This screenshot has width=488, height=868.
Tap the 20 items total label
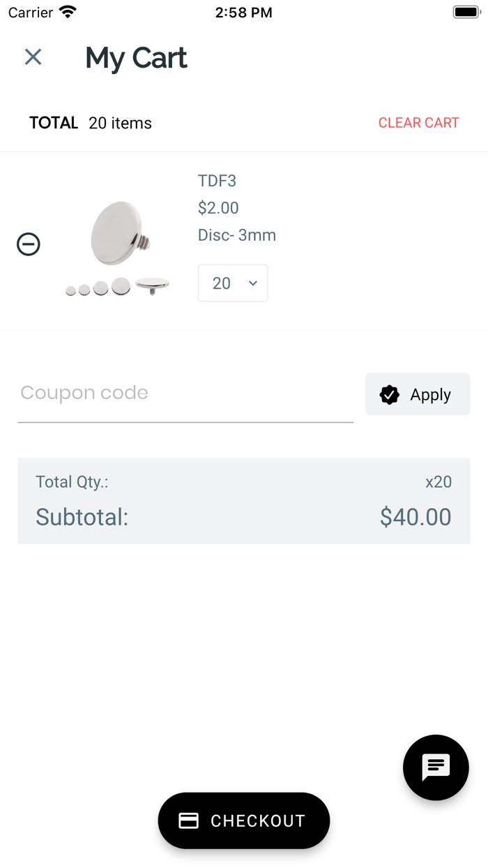point(120,123)
